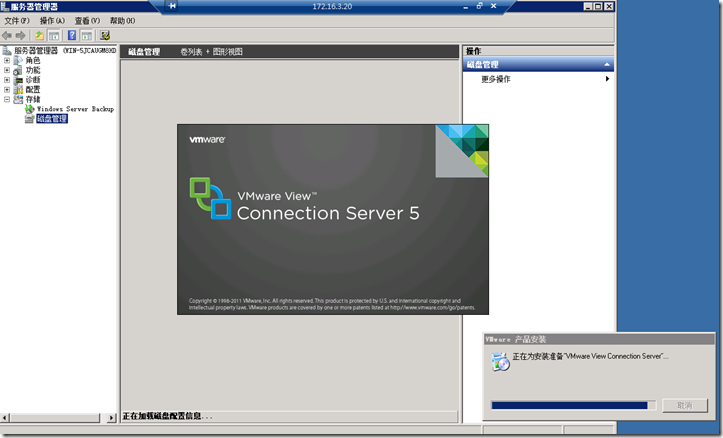Open the 查看(V) menu
This screenshot has width=723, height=438.
87,21
